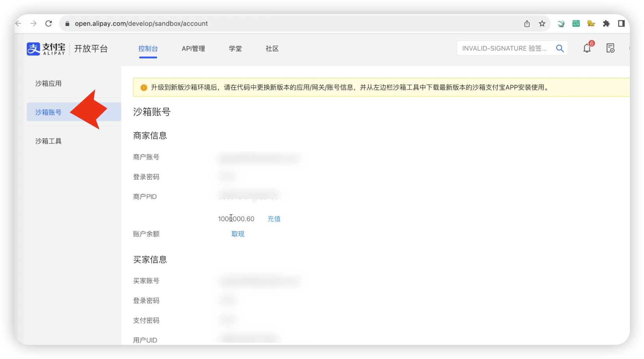Open the bird-shaped browser extension
Image resolution: width=644 pixels, height=359 pixels.
[561, 24]
